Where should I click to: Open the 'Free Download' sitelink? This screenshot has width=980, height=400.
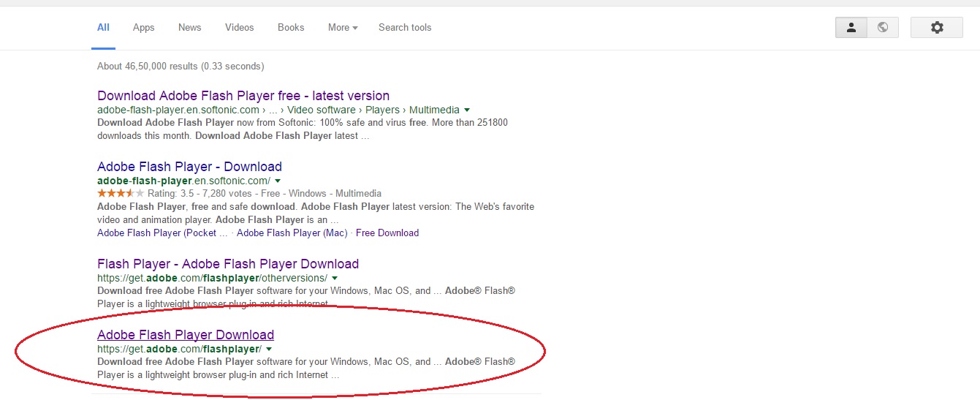click(x=387, y=233)
